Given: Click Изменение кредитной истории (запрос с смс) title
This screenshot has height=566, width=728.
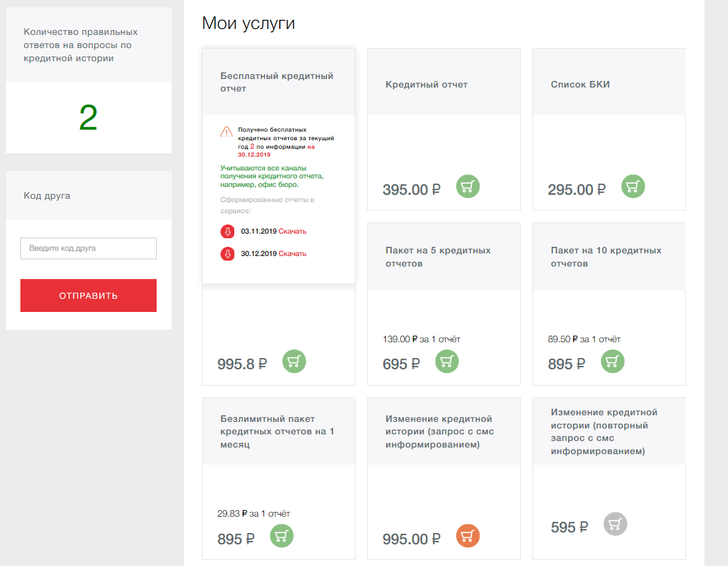Looking at the screenshot, I should (440, 431).
